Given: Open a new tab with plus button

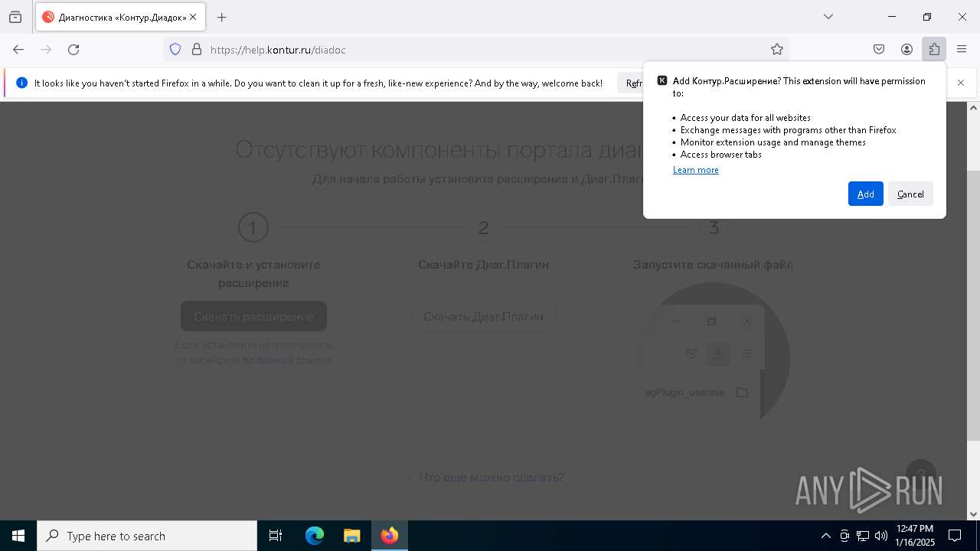Looking at the screenshot, I should (222, 17).
